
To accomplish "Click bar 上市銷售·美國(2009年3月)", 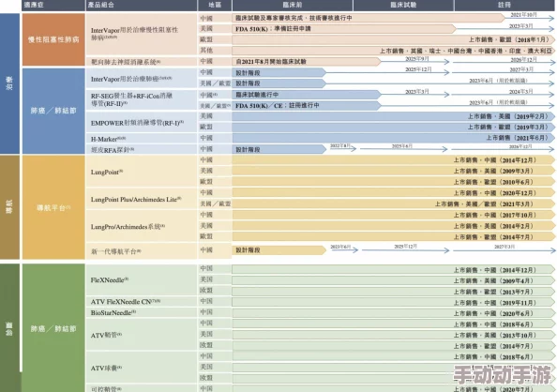I will point(394,171).
